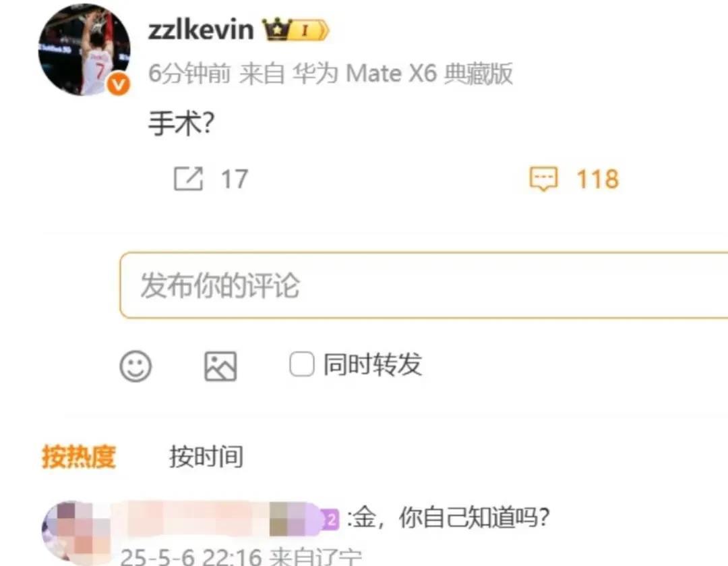Click the repost share icon

click(x=188, y=179)
